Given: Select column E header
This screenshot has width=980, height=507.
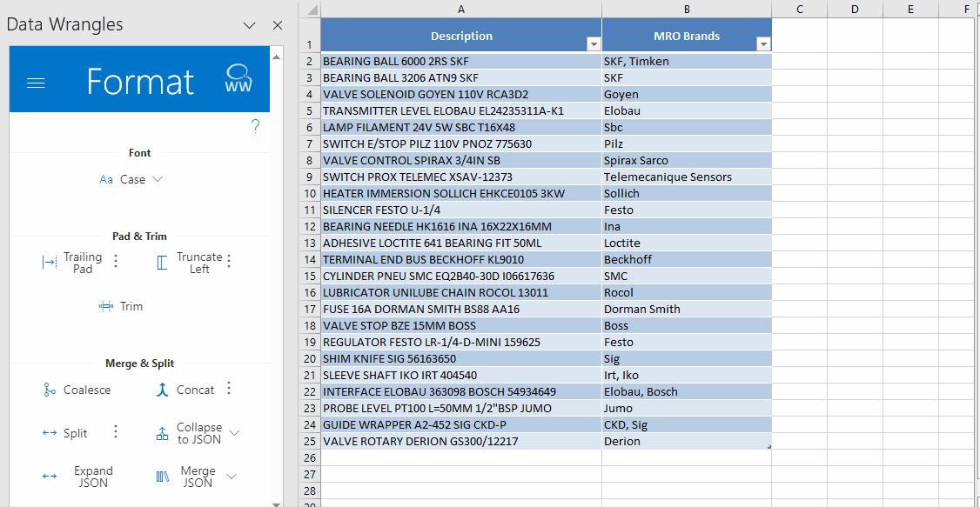Looking at the screenshot, I should point(910,10).
